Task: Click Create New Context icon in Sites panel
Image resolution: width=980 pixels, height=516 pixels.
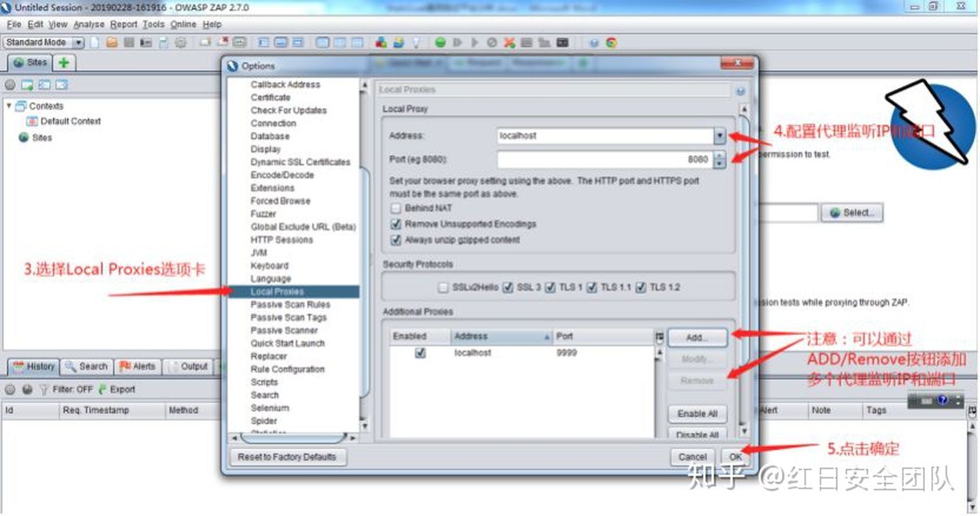Action: pyautogui.click(x=27, y=85)
